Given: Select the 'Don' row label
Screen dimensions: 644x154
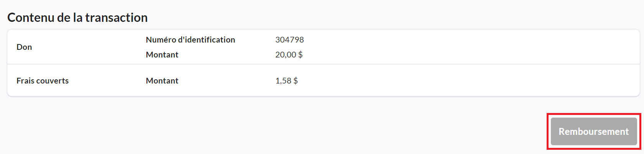Looking at the screenshot, I should (x=24, y=47).
